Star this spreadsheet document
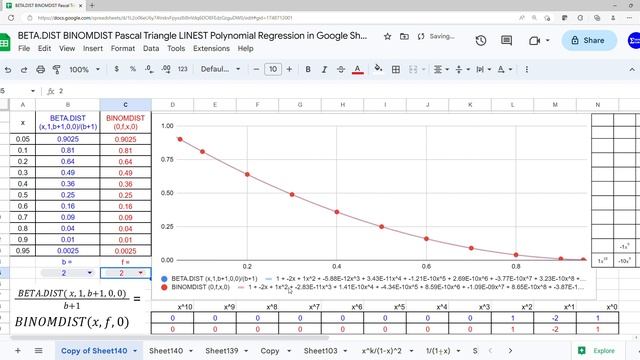This screenshot has height=360, width=640. click(387, 36)
